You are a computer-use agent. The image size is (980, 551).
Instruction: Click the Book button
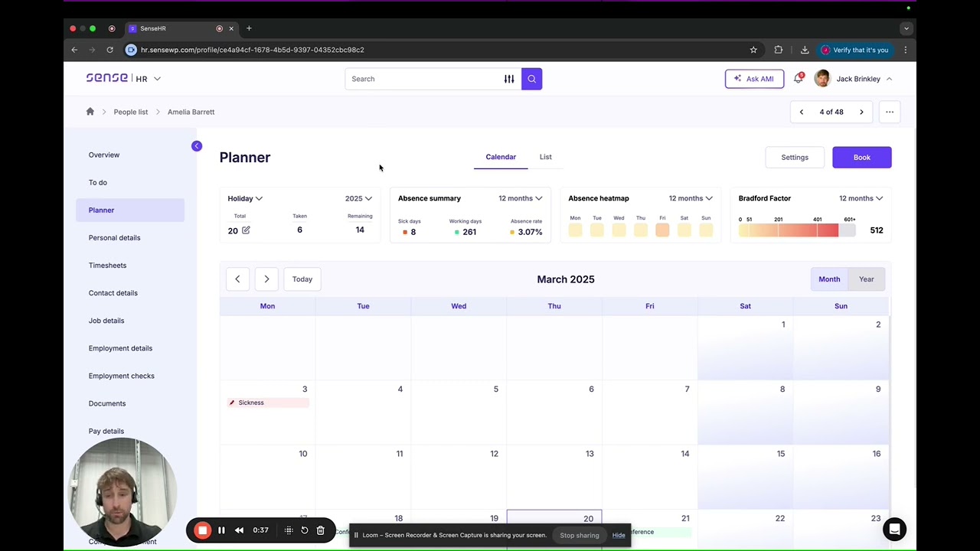click(x=862, y=158)
